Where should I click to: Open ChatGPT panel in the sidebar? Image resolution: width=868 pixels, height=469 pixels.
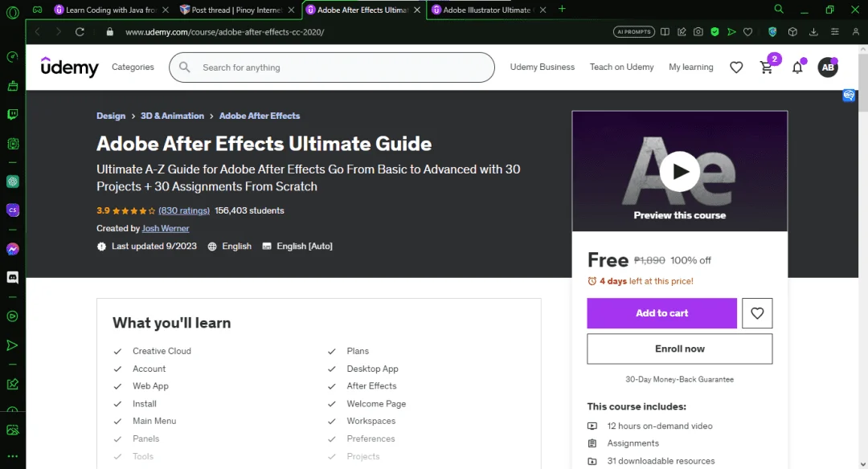point(12,181)
